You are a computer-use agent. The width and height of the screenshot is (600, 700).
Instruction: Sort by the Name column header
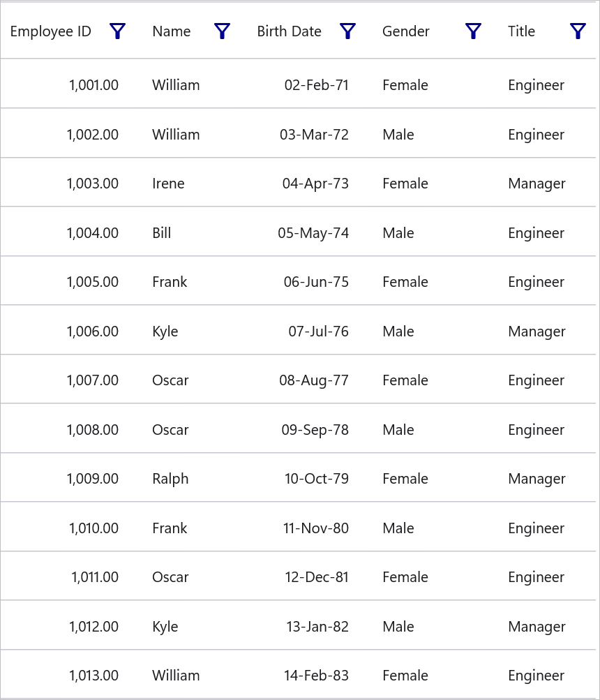coord(172,31)
